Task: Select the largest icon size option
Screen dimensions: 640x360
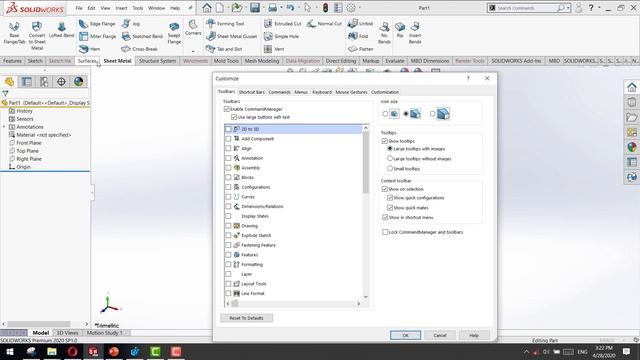Action: click(x=432, y=114)
